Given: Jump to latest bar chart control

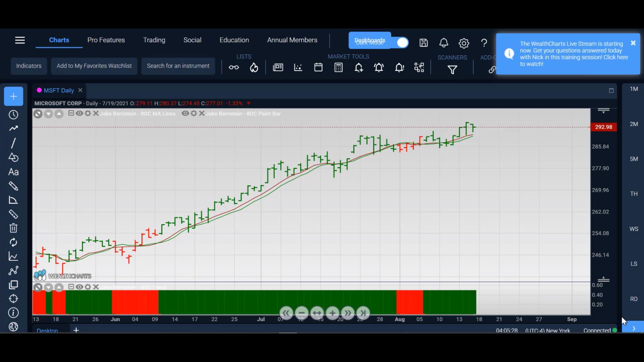Looking at the screenshot, I should click(363, 313).
